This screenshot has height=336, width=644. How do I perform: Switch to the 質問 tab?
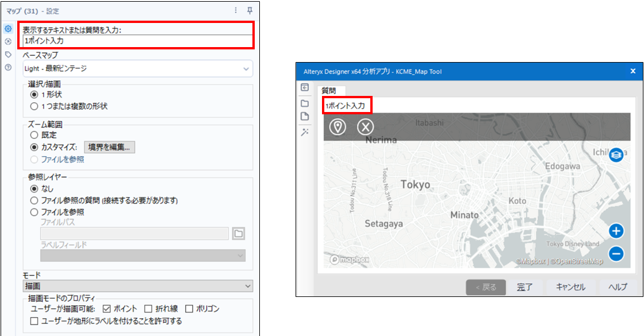click(329, 91)
